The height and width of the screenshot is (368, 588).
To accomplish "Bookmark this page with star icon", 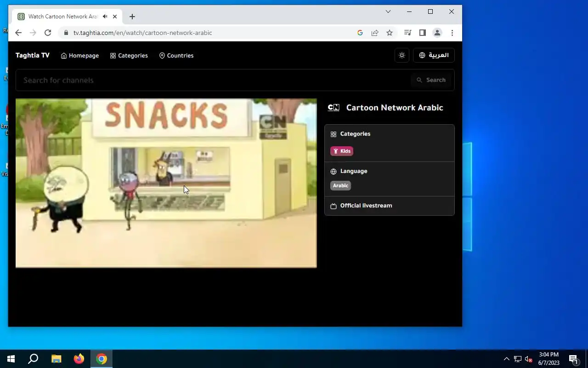I will click(x=390, y=33).
